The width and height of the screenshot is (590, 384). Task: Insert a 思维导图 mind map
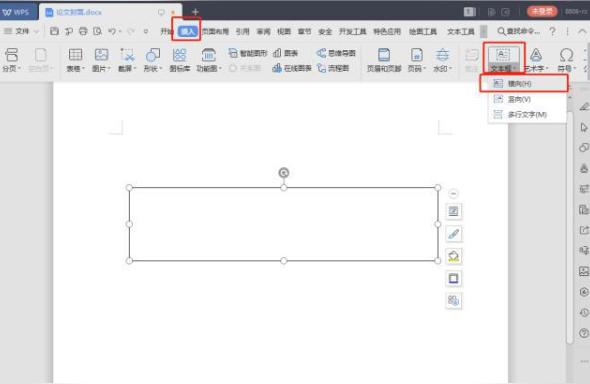tap(336, 53)
